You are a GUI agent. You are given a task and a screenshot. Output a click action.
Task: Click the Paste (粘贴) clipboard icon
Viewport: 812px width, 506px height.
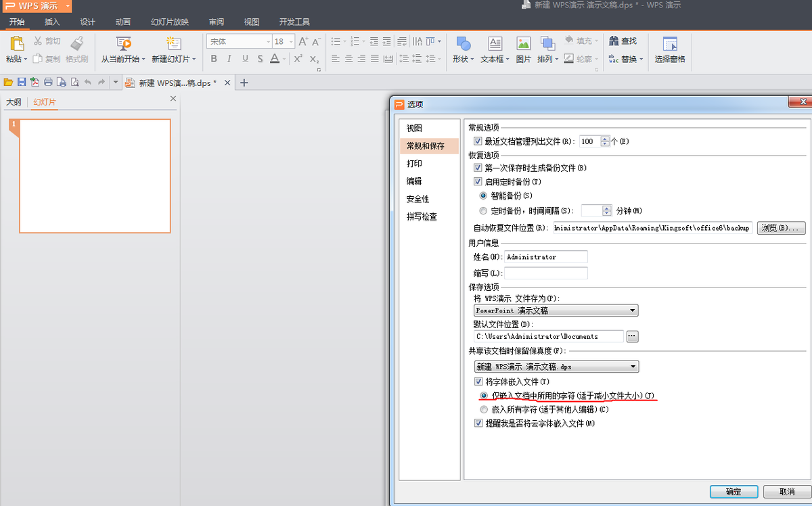(x=17, y=44)
